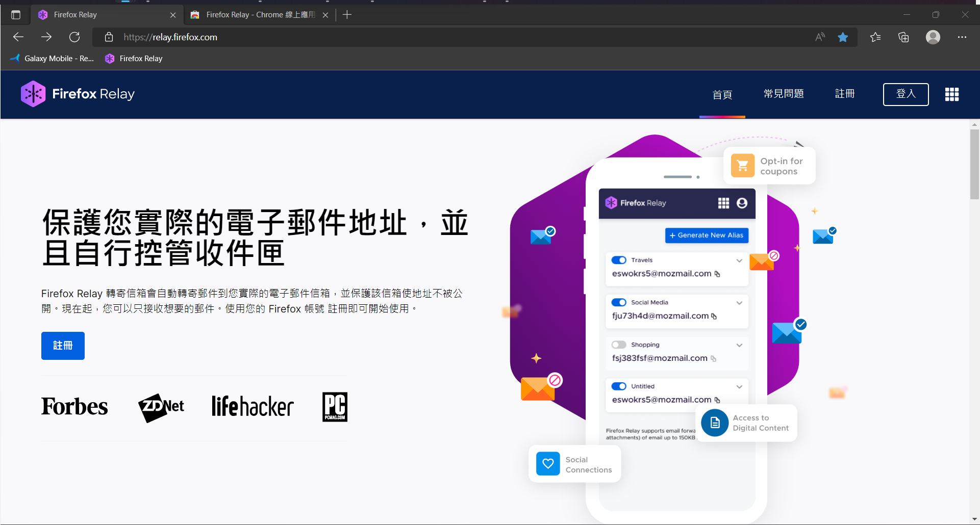Screen dimensions: 980x525
Task: Click the PCMag logo
Action: (x=335, y=407)
